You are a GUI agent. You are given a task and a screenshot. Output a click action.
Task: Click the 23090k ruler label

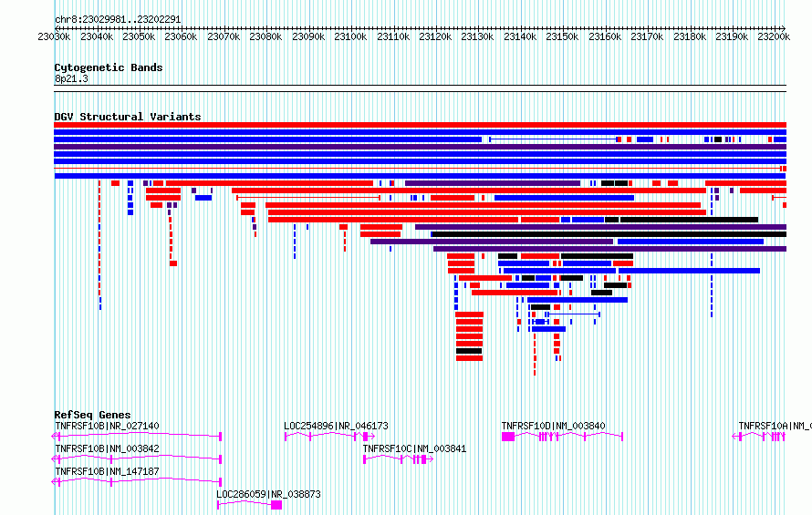coord(308,36)
